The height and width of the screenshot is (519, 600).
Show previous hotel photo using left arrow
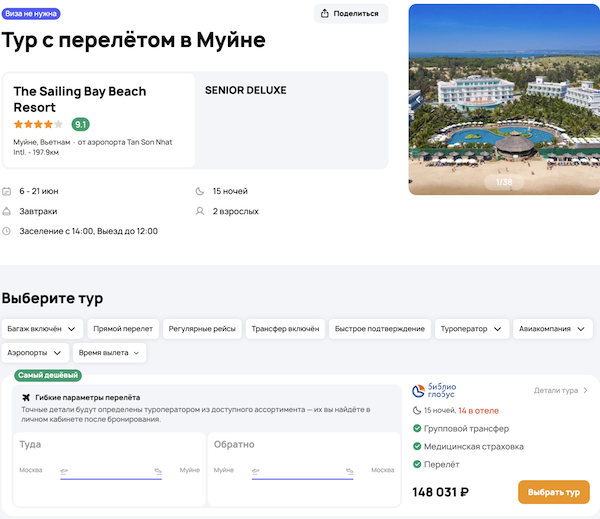tap(416, 100)
